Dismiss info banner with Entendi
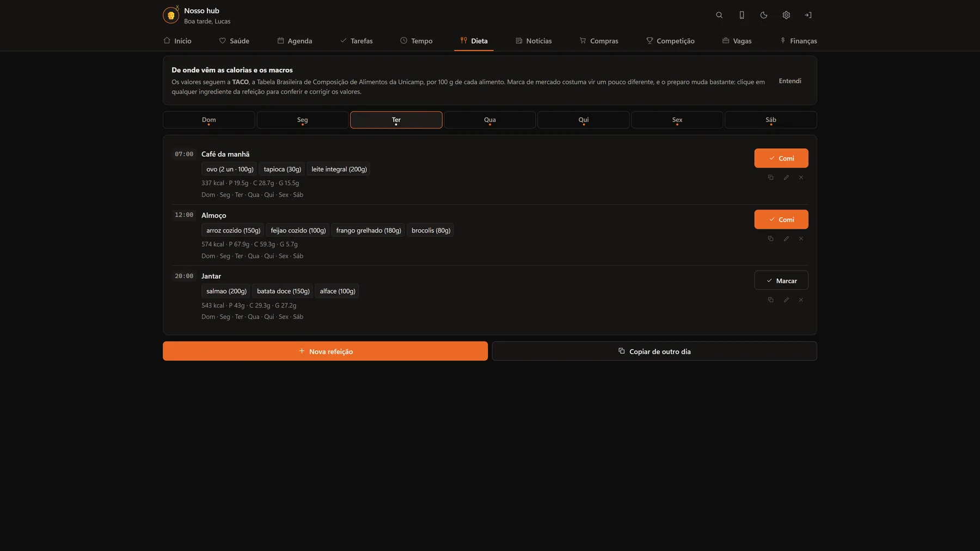The image size is (980, 551). pos(790,81)
